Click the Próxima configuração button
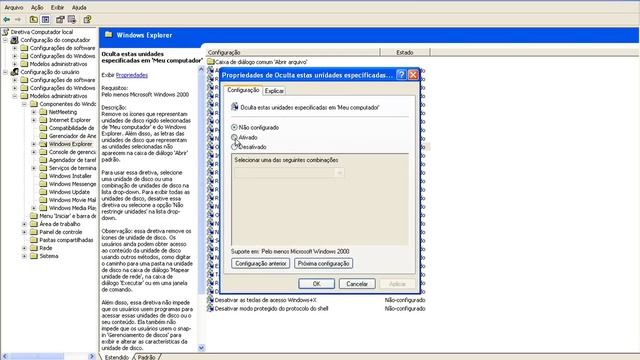Image resolution: width=640 pixels, height=360 pixels. [323, 263]
